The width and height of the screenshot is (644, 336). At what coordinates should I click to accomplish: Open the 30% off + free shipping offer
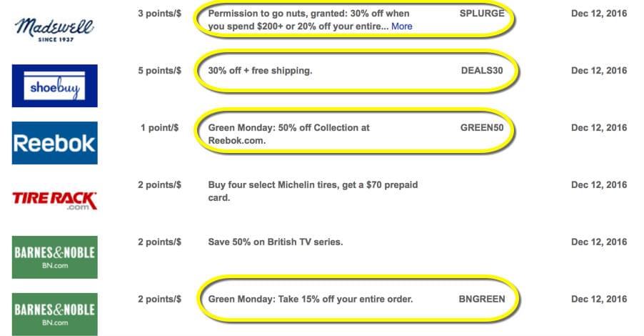point(260,71)
